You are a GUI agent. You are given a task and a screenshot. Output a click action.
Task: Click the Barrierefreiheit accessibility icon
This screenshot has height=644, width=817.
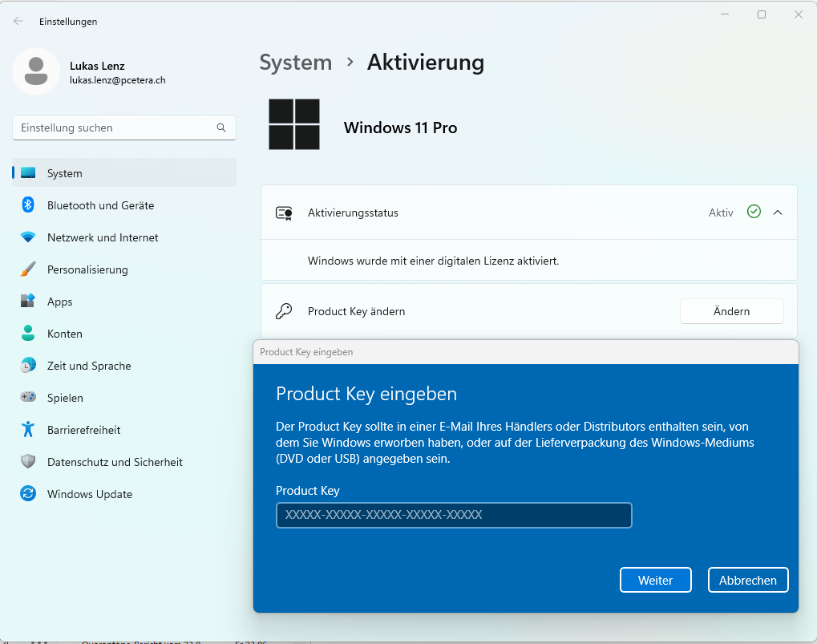click(x=28, y=430)
